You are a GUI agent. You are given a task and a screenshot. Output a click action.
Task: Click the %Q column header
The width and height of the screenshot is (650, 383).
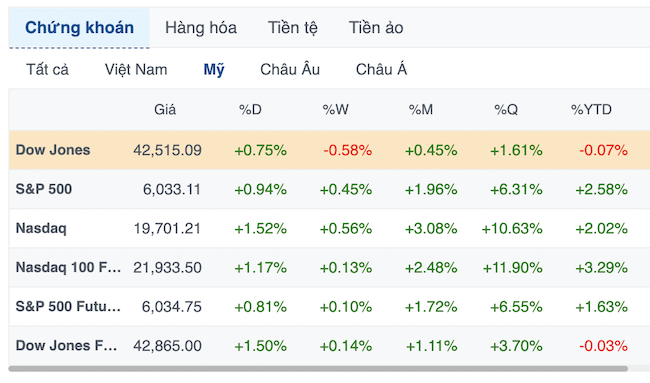tap(506, 110)
